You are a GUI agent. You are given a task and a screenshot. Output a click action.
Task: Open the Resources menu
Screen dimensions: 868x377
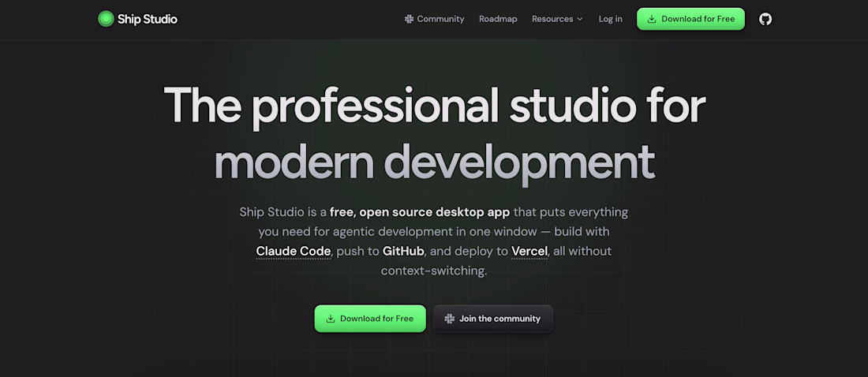[557, 19]
